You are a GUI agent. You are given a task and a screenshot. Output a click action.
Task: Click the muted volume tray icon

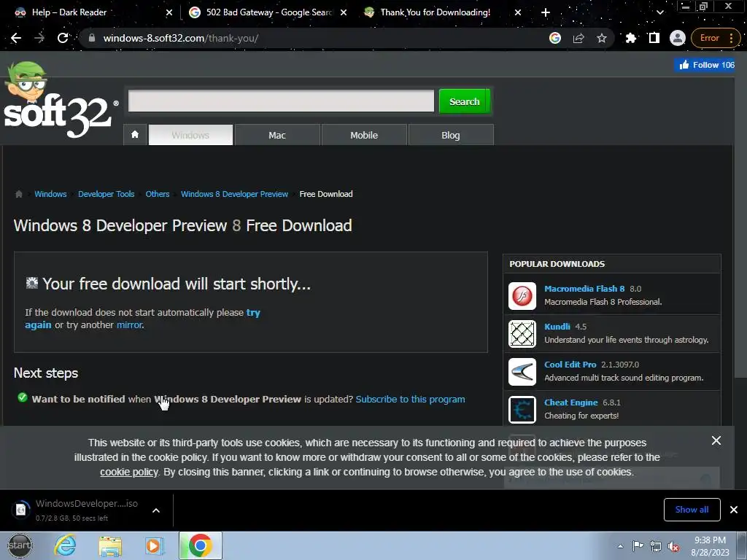(673, 546)
